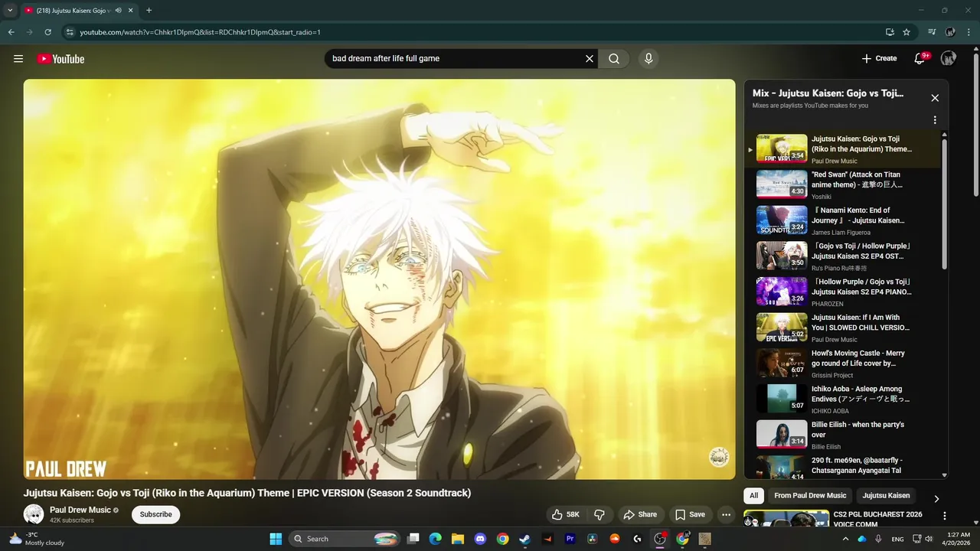
Task: Open the tab search dropdown arrow
Action: (10, 11)
